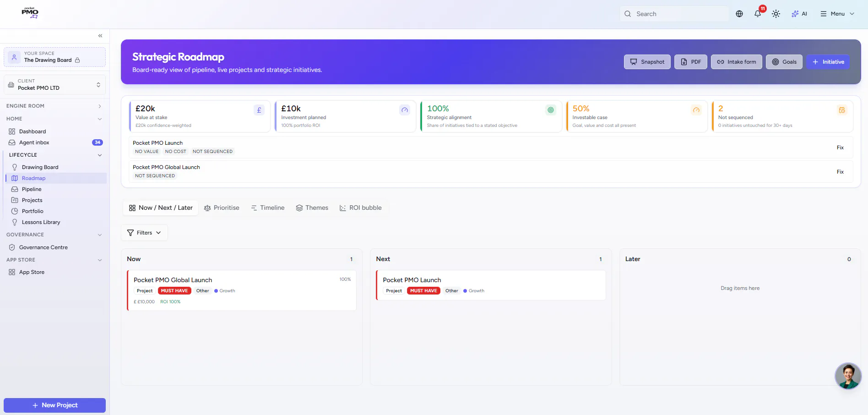Switch to the ROI bubble tab
Viewport: 868px width, 415px height.
coord(361,208)
